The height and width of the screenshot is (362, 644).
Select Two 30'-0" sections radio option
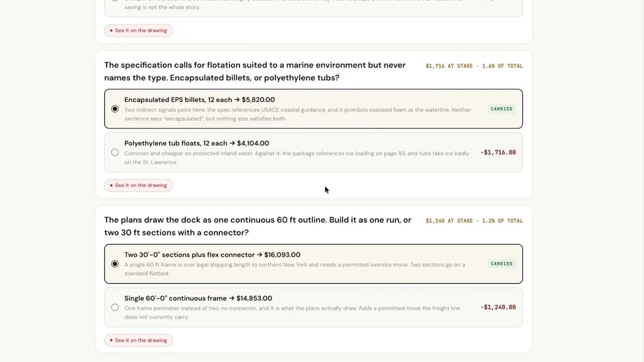tap(115, 264)
